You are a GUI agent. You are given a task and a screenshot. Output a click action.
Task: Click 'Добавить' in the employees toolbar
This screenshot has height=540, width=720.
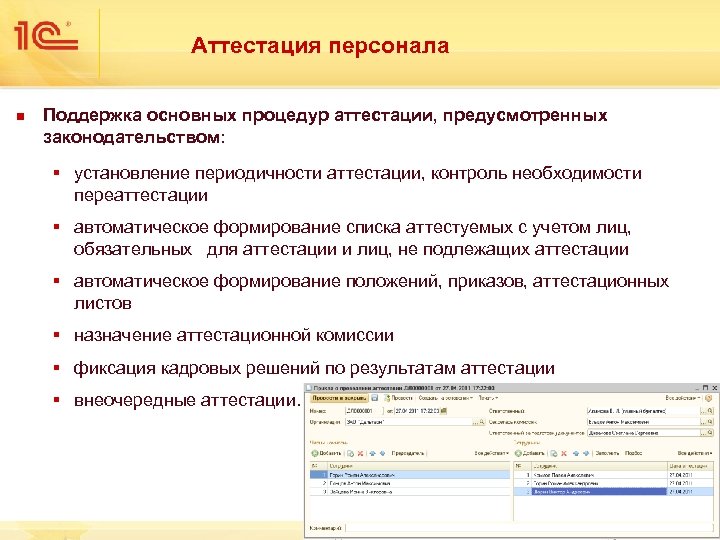pos(529,453)
